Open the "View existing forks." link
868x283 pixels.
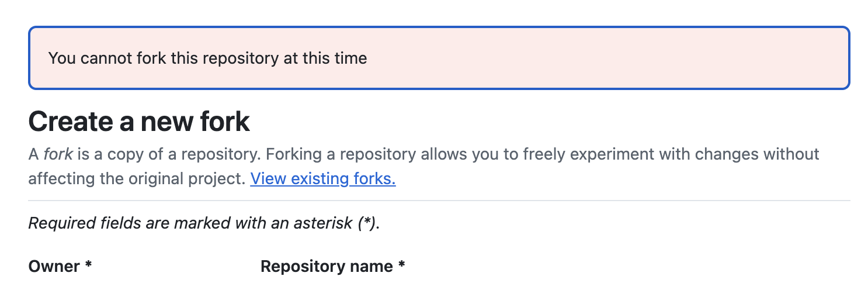tap(323, 178)
